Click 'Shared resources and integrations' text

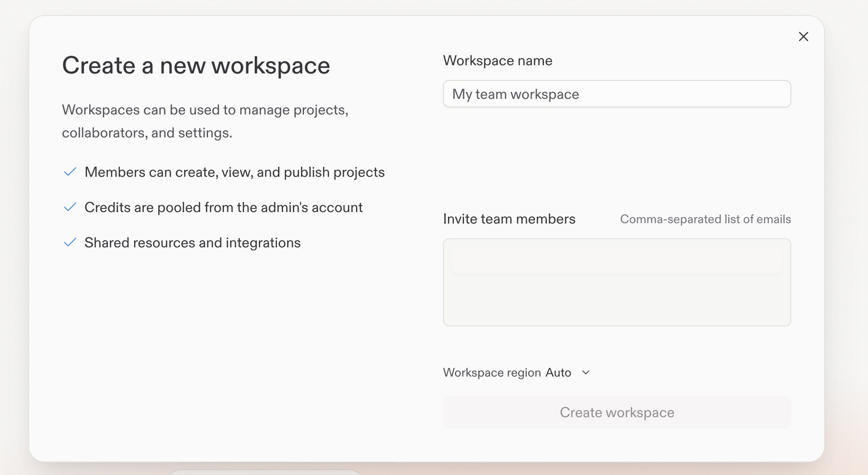point(193,243)
